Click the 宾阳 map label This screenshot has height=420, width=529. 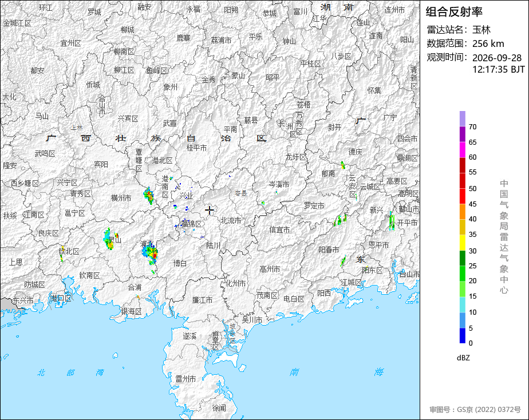coord(101,164)
